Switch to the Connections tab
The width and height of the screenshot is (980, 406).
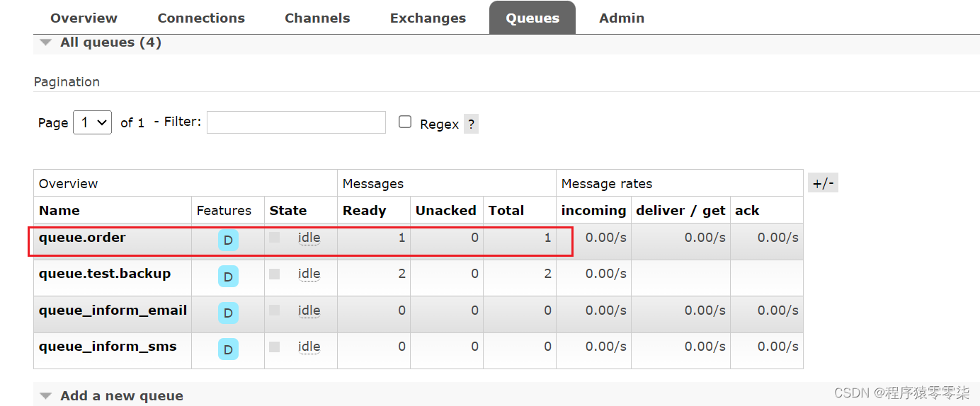201,18
